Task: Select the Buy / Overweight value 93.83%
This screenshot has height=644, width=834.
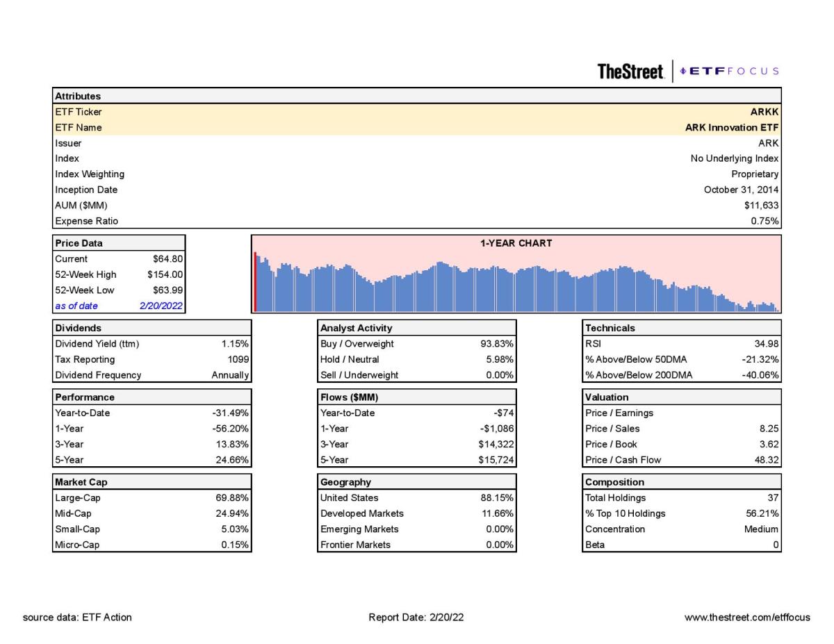Action: click(497, 343)
